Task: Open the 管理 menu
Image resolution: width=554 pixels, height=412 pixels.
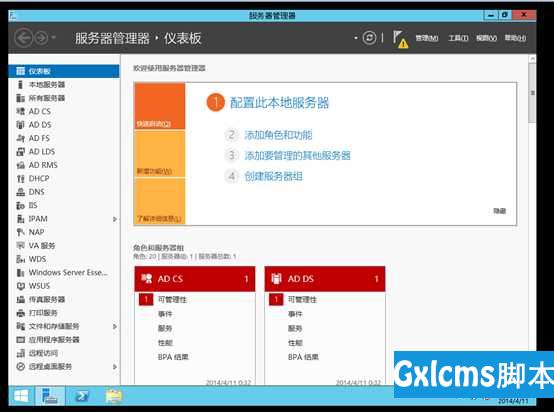Action: [x=427, y=38]
